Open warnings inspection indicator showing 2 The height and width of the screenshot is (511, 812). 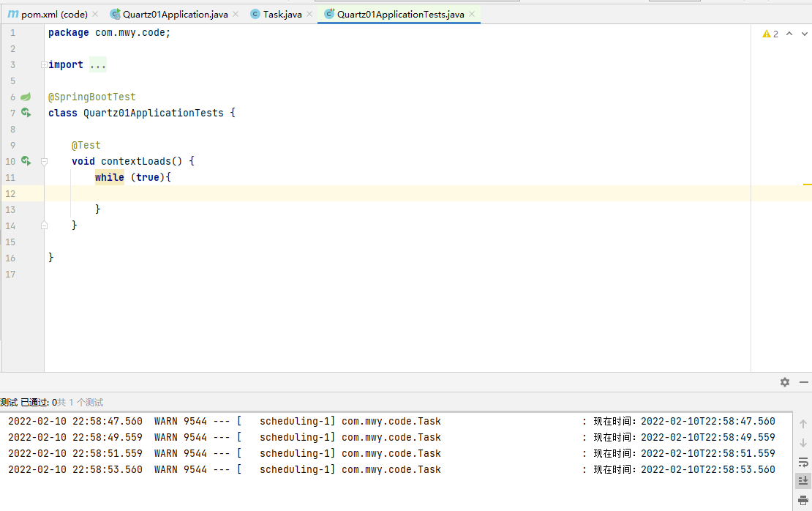click(770, 34)
